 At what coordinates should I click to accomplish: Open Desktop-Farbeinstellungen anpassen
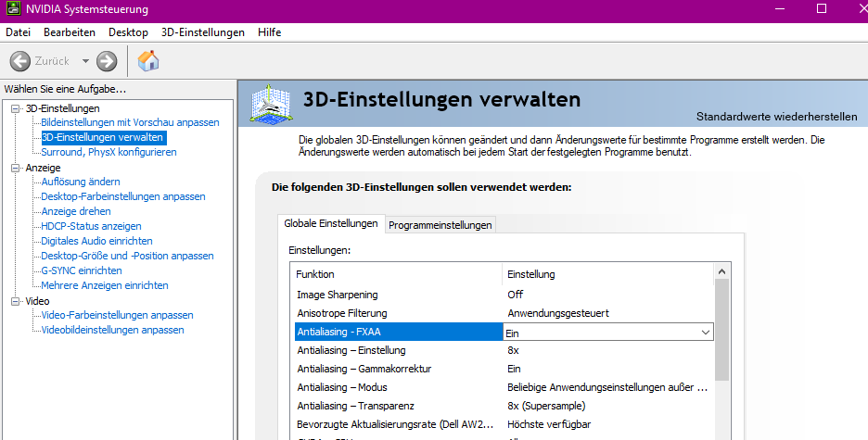tap(123, 196)
